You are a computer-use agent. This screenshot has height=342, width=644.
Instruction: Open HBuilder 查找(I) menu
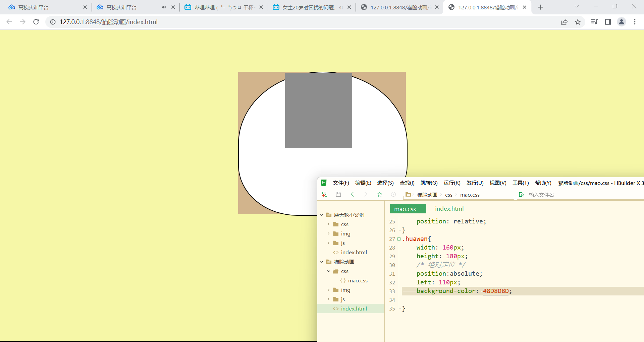(407, 183)
